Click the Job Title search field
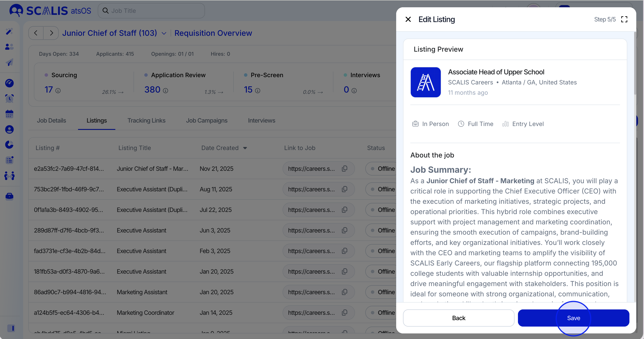Viewport: 644px width, 339px height. click(x=155, y=11)
